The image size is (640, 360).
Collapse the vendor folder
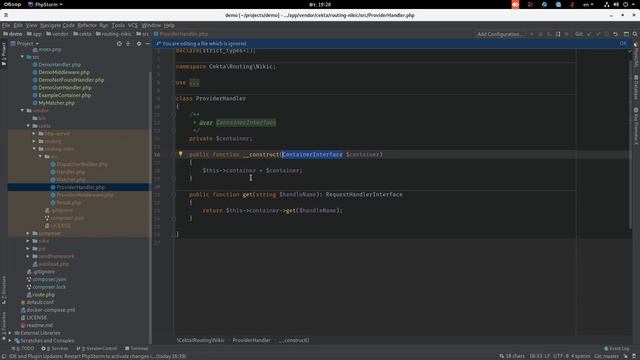click(x=22, y=110)
